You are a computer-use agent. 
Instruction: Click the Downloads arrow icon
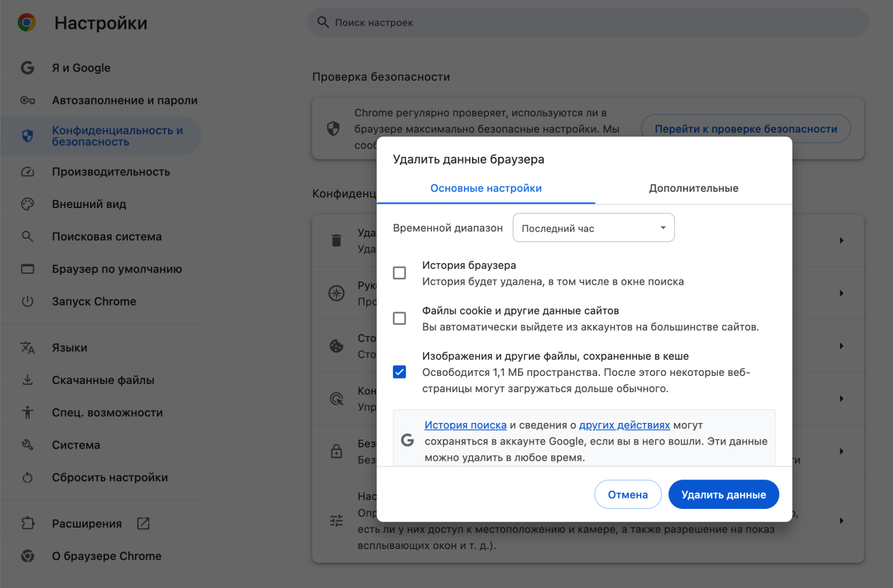(x=27, y=380)
